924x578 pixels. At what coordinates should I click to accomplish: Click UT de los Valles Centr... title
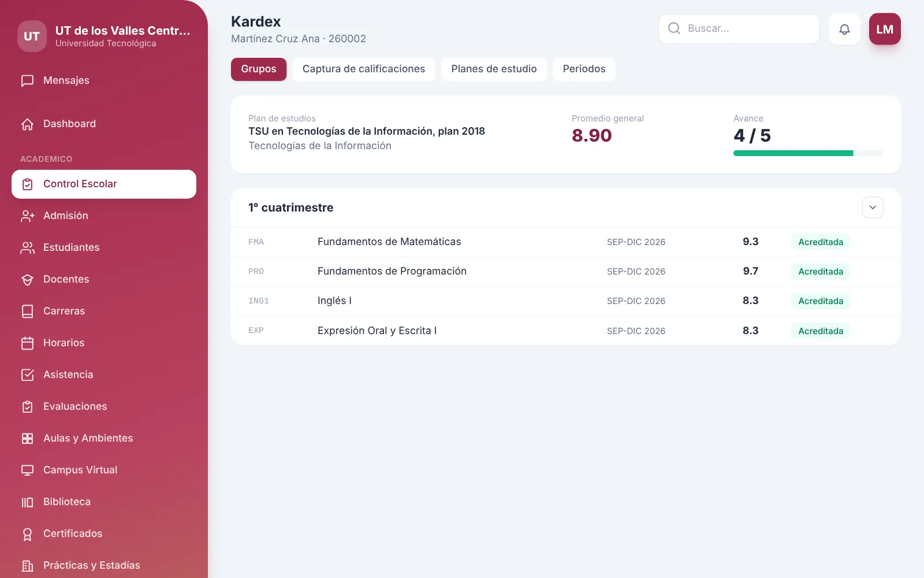tap(122, 31)
